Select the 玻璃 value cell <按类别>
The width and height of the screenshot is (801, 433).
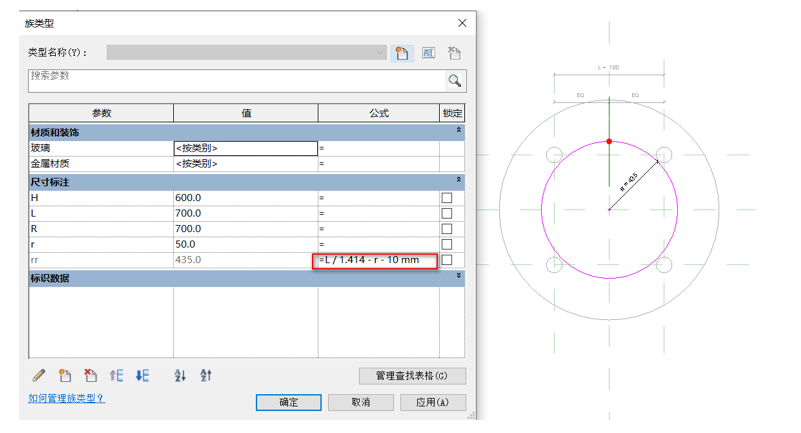click(246, 148)
